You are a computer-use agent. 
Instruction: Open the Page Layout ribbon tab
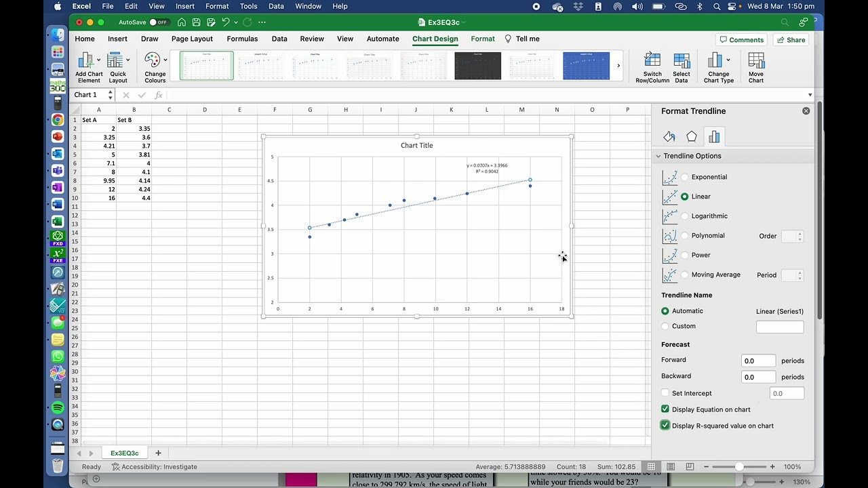coord(192,39)
